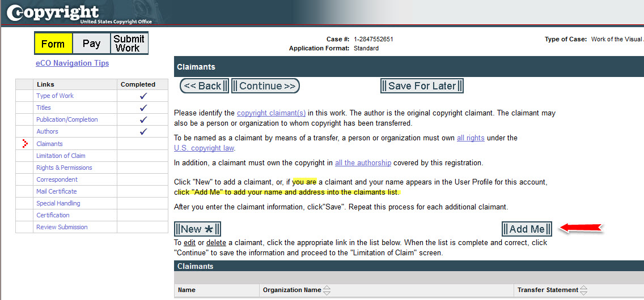Image resolution: width=644 pixels, height=300 pixels.
Task: Click Application Format value Standard
Action: click(x=366, y=48)
